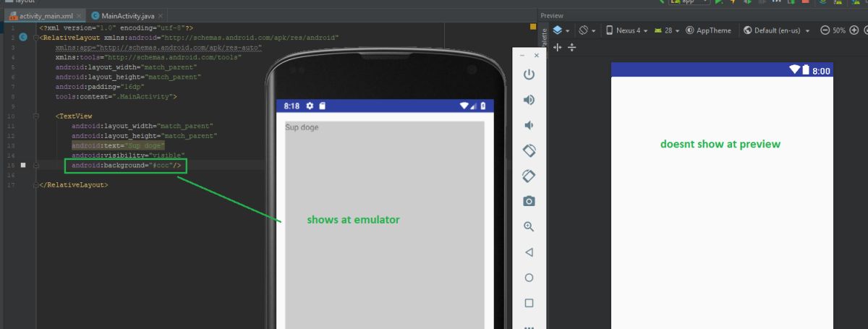Click the #ccc color swatch in the gutter
This screenshot has height=329, width=868.
[x=23, y=166]
